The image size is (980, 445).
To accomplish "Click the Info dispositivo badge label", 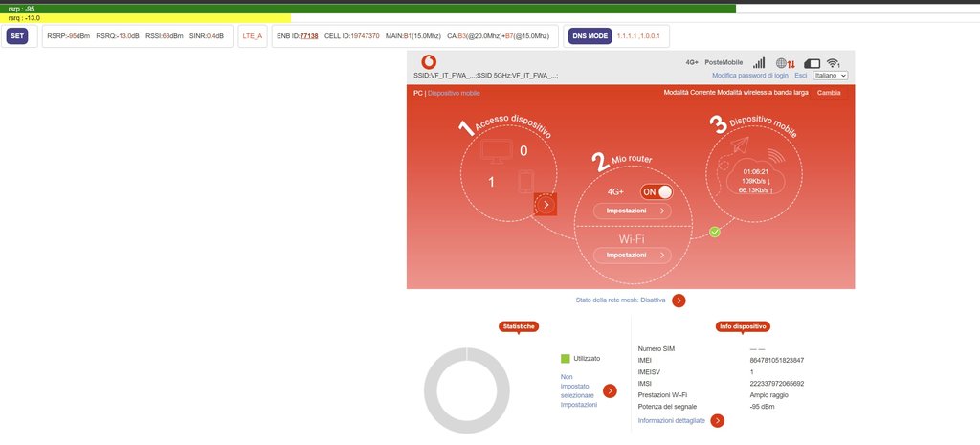I will coord(743,326).
